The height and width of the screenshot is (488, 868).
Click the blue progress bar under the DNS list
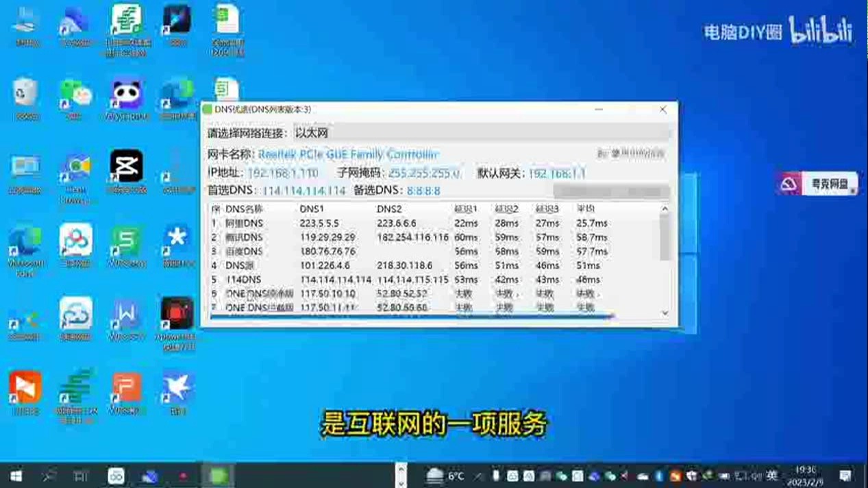411,317
